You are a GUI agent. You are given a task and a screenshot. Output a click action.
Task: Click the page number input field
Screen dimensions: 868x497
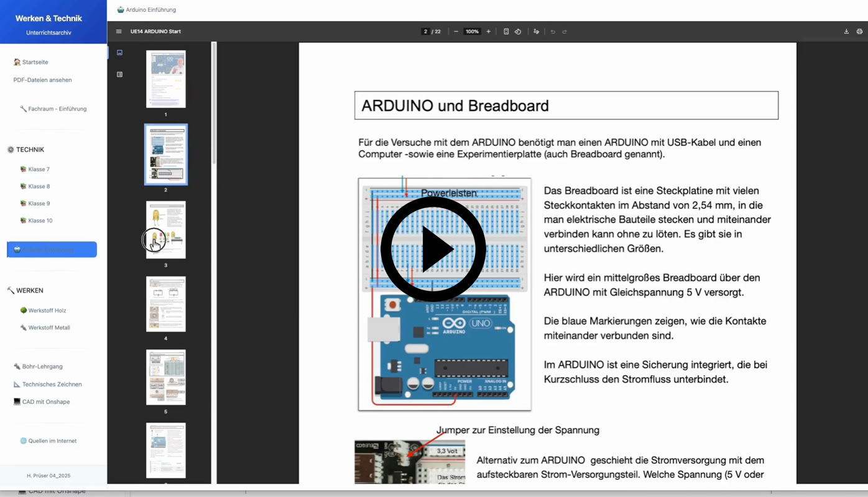pyautogui.click(x=426, y=32)
